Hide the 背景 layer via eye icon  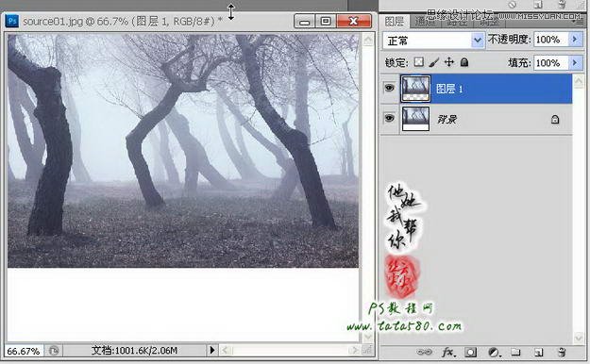click(389, 118)
